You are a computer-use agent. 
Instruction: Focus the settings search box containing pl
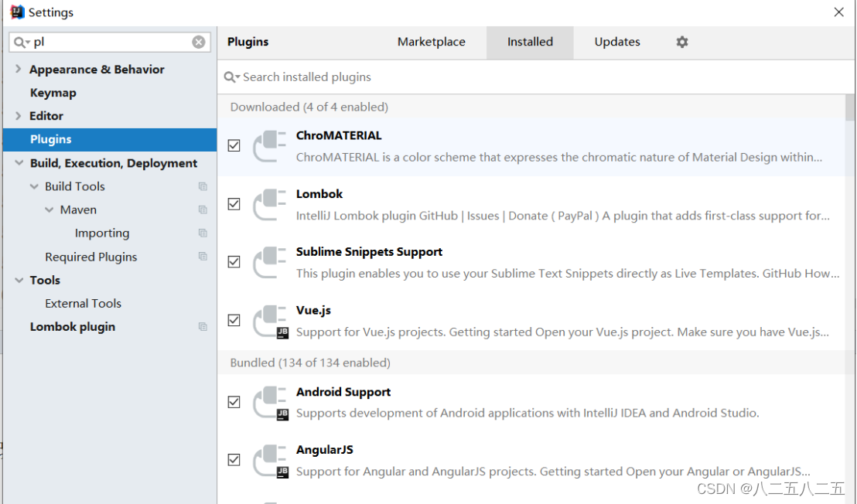(x=109, y=42)
